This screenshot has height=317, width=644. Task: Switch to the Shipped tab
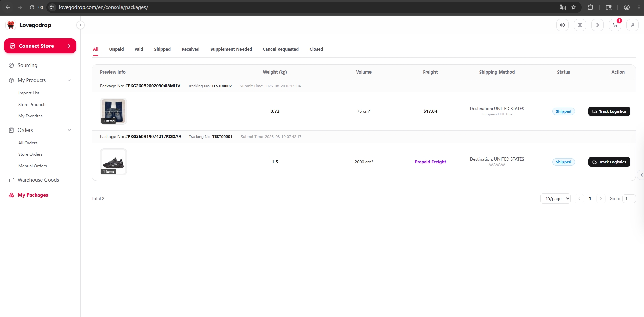(x=162, y=49)
